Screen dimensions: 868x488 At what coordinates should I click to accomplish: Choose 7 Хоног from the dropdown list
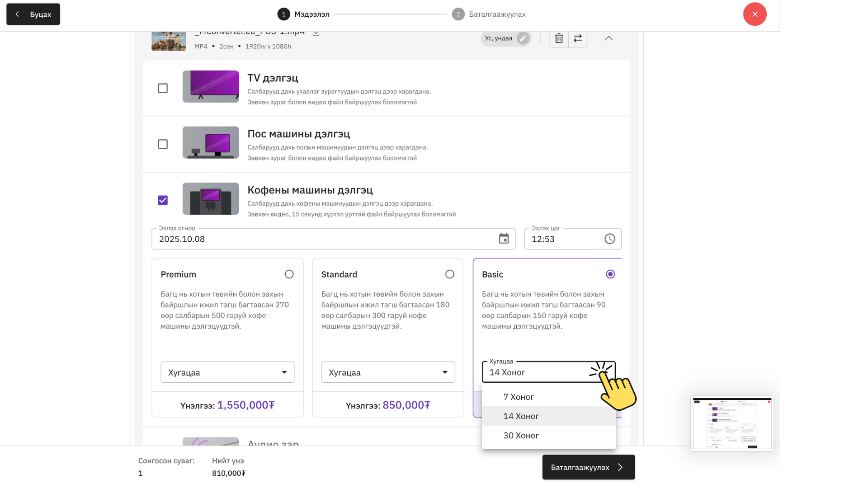click(x=519, y=397)
